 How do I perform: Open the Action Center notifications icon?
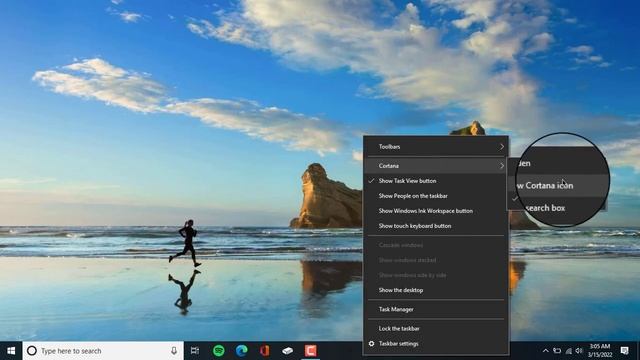tap(624, 351)
